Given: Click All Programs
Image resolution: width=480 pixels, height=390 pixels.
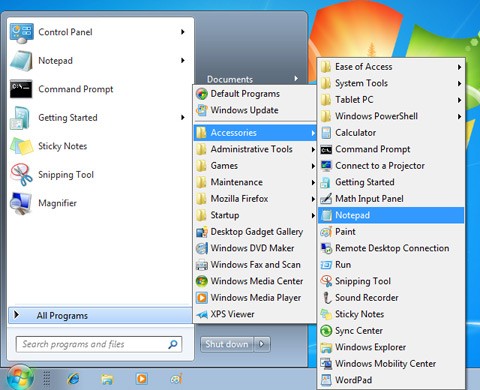Looking at the screenshot, I should 100,315.
